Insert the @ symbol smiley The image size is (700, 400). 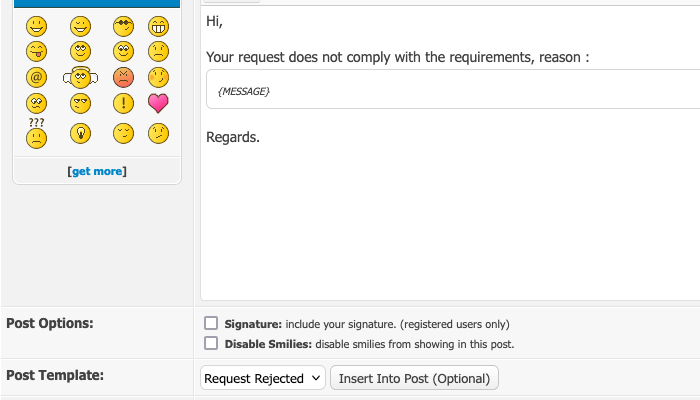point(37,77)
